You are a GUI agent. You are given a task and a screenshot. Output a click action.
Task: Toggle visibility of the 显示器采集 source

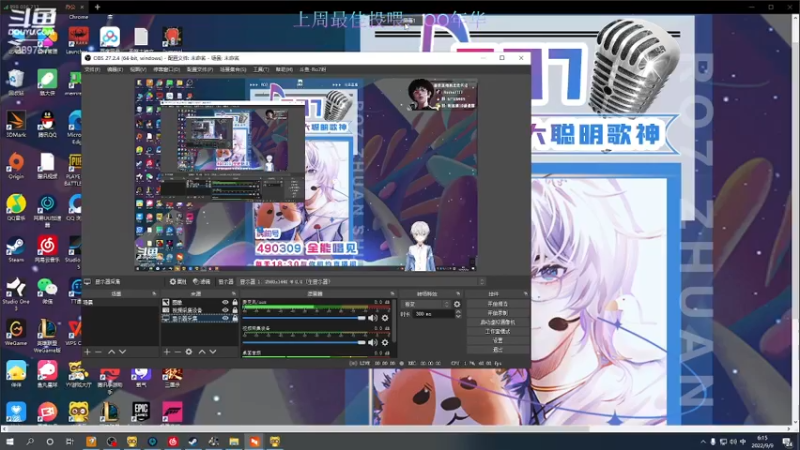pyautogui.click(x=225, y=318)
